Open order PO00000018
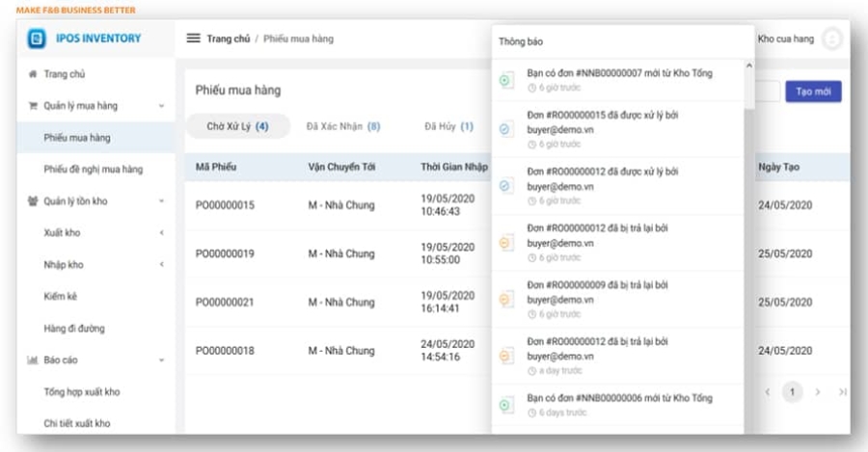Viewport: 868px width, 452px height. 225,351
